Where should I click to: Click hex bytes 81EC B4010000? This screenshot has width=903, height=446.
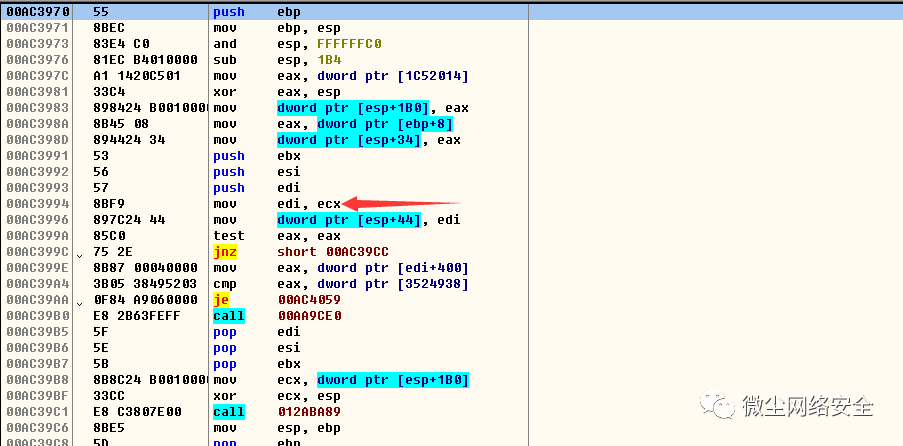point(145,60)
